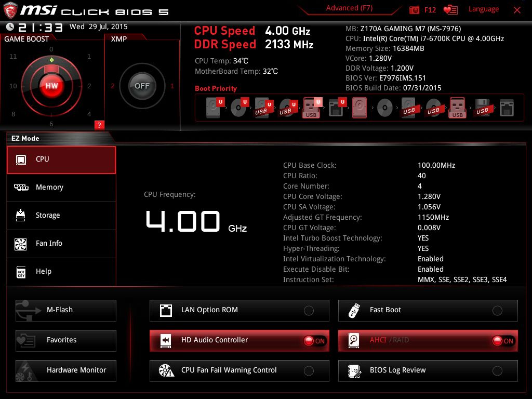Click the date Wed 29 Jul, 2015

pos(98,26)
